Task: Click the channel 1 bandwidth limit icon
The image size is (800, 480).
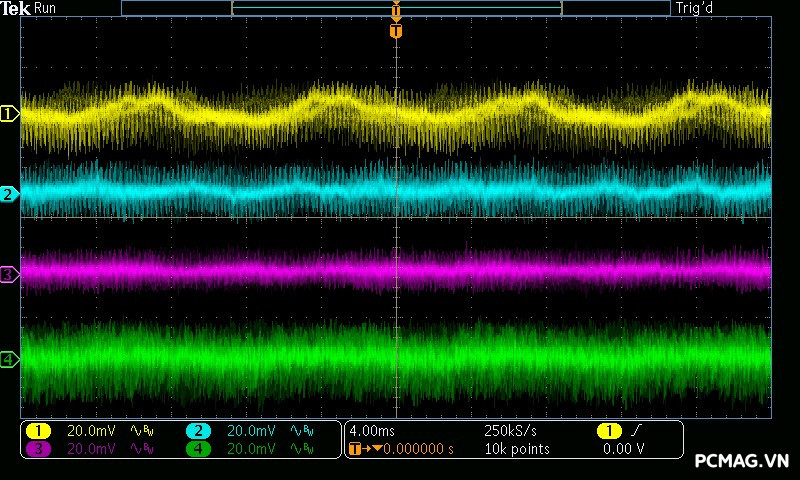Action: (140, 431)
